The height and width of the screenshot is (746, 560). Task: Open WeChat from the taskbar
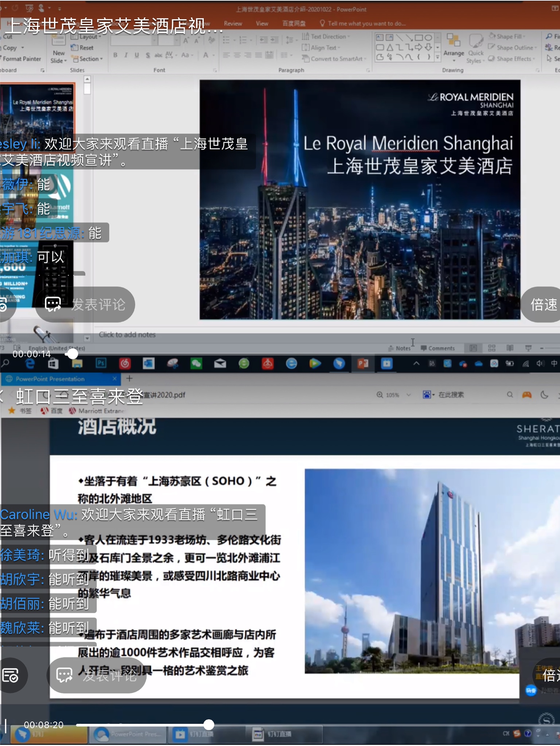pos(196,363)
